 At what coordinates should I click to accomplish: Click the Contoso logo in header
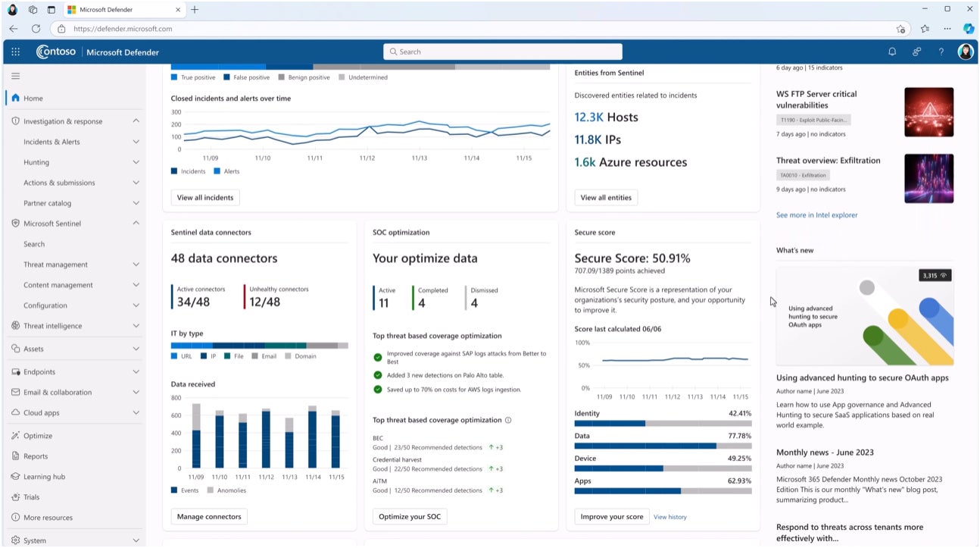(x=56, y=52)
